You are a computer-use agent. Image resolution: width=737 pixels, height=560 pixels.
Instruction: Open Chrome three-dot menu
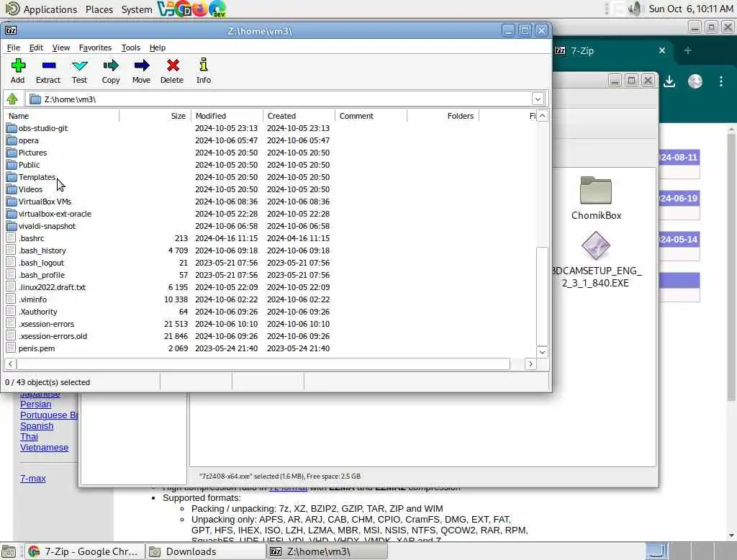pos(721,81)
